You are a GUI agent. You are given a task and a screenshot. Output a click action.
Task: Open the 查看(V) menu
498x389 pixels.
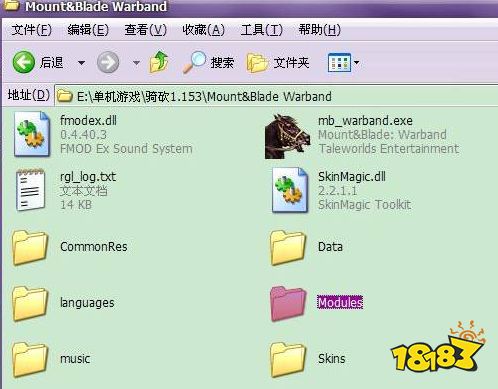(146, 30)
